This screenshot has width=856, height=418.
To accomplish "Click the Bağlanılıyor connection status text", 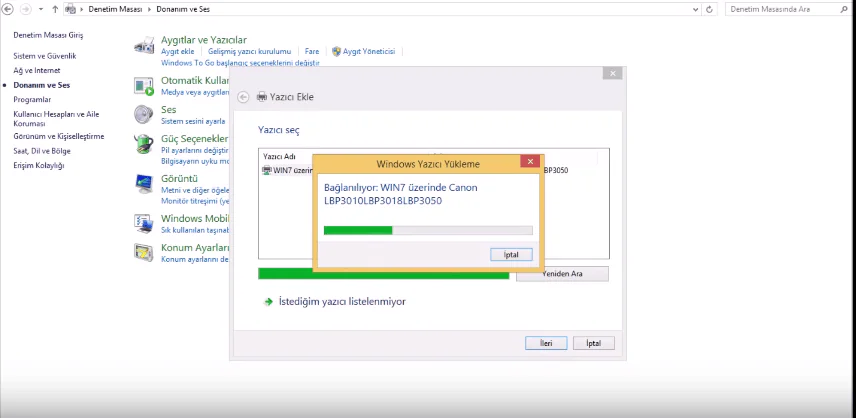I will 401,194.
